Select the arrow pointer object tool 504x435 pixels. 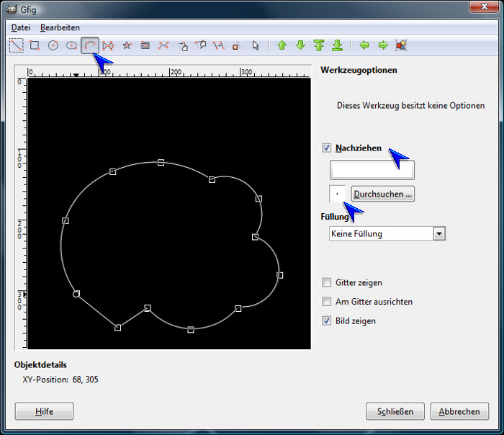click(255, 45)
